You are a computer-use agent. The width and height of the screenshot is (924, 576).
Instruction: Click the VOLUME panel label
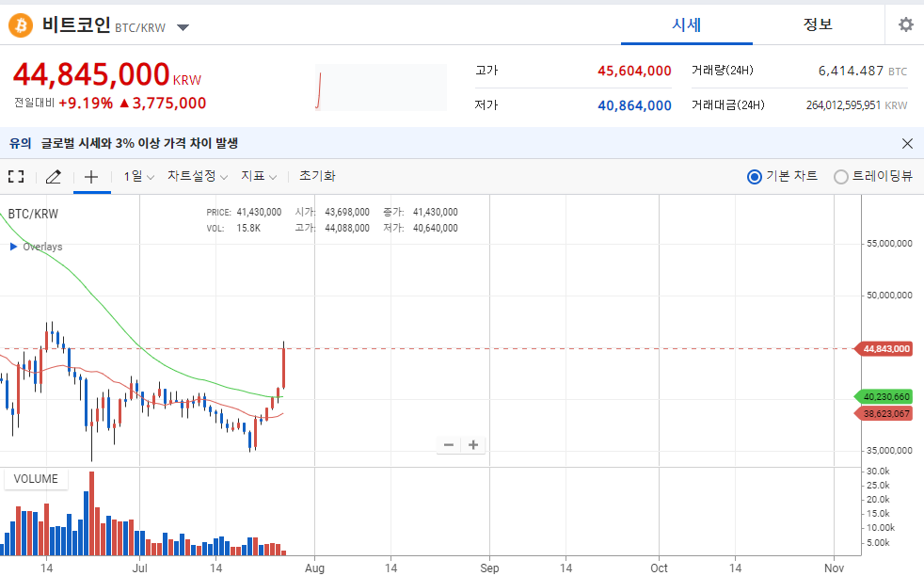click(x=36, y=479)
